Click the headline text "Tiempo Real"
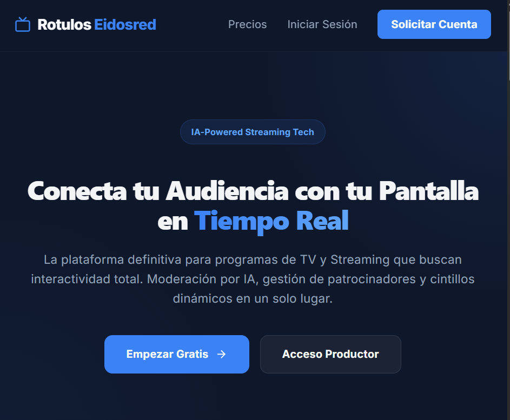Image resolution: width=510 pixels, height=420 pixels. pos(271,221)
